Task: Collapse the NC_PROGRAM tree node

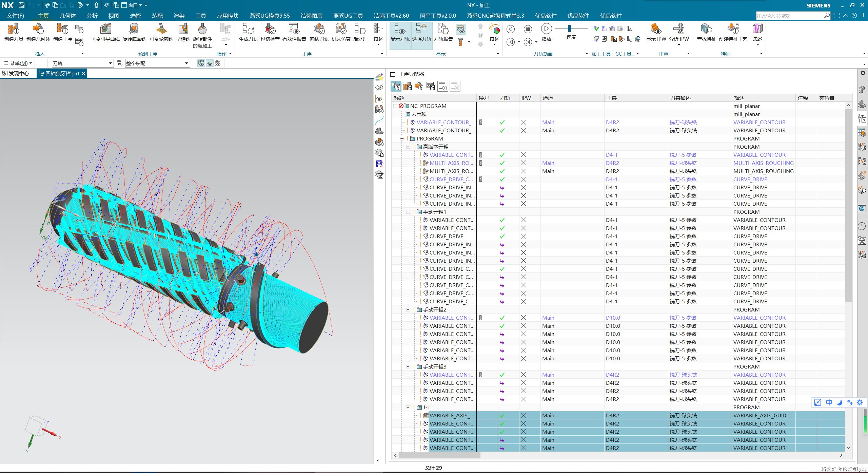Action: (x=395, y=106)
